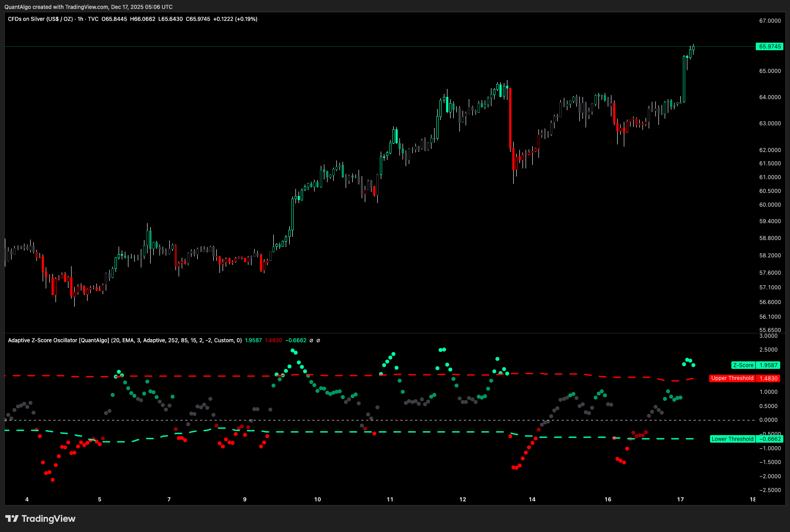Click the indicator legend value −0.6662
Viewport: 790px width, 532px height.
point(296,340)
